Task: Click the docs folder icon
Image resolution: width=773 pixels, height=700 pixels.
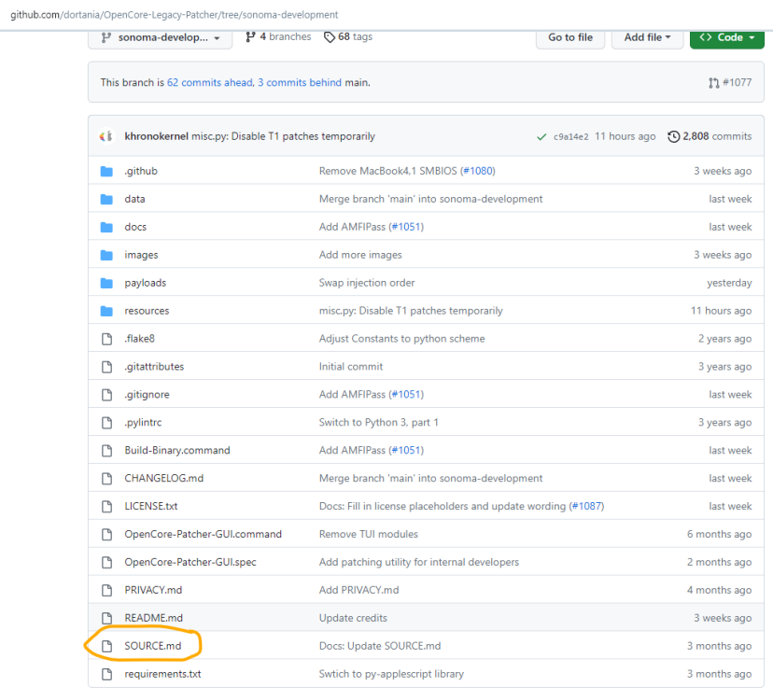Action: 106,227
